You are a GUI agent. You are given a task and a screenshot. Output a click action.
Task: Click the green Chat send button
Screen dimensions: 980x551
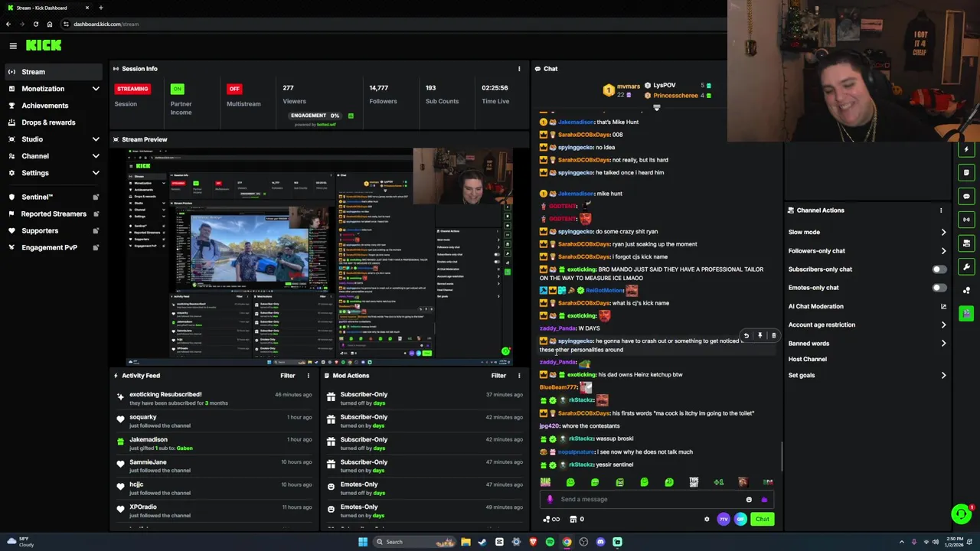pos(762,520)
